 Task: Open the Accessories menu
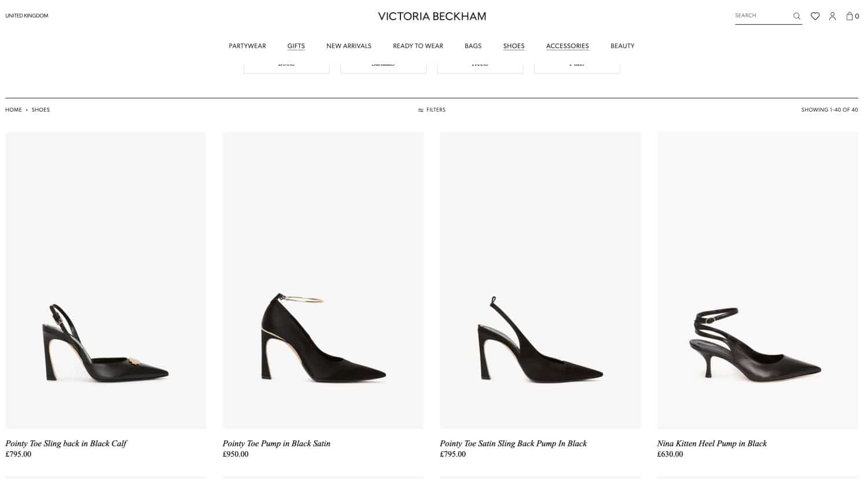click(567, 46)
